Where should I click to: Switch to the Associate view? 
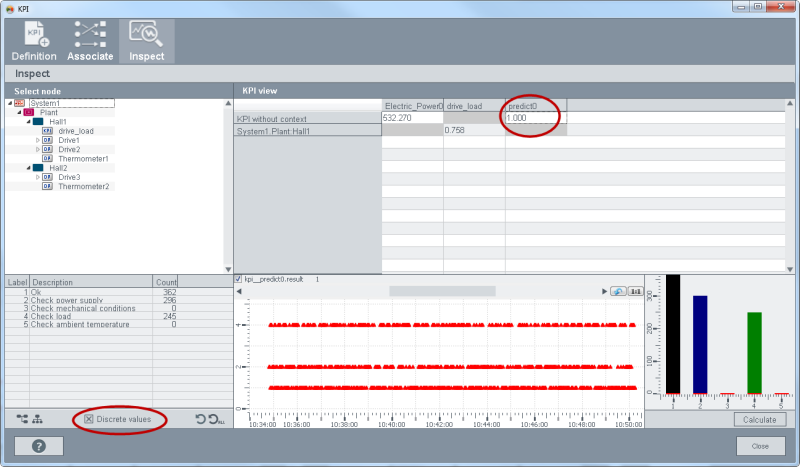(90, 41)
